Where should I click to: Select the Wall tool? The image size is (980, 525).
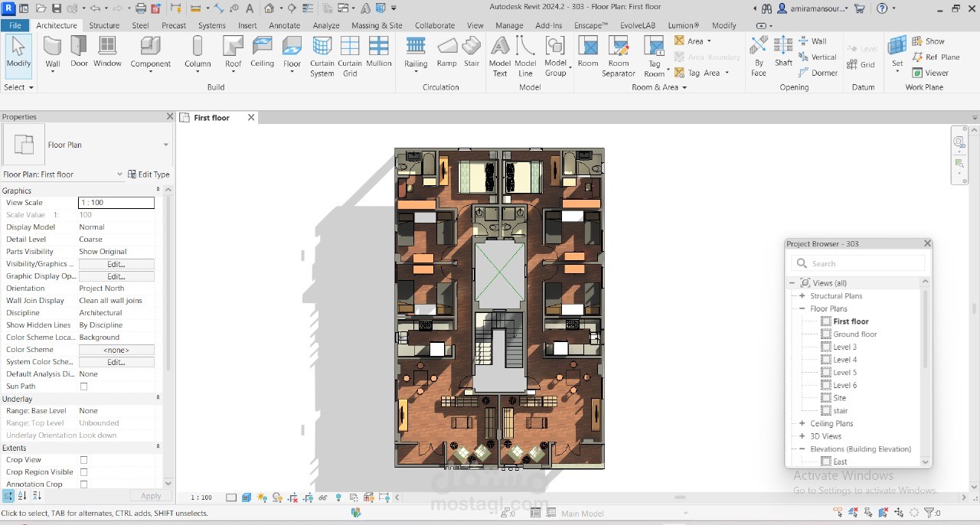coord(52,52)
